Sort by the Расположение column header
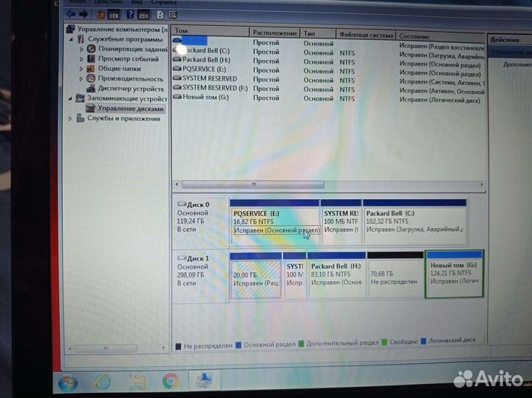 click(x=275, y=33)
